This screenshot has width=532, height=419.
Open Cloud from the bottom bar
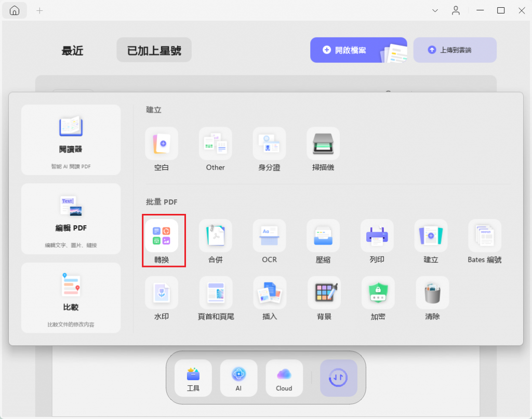[x=284, y=378]
